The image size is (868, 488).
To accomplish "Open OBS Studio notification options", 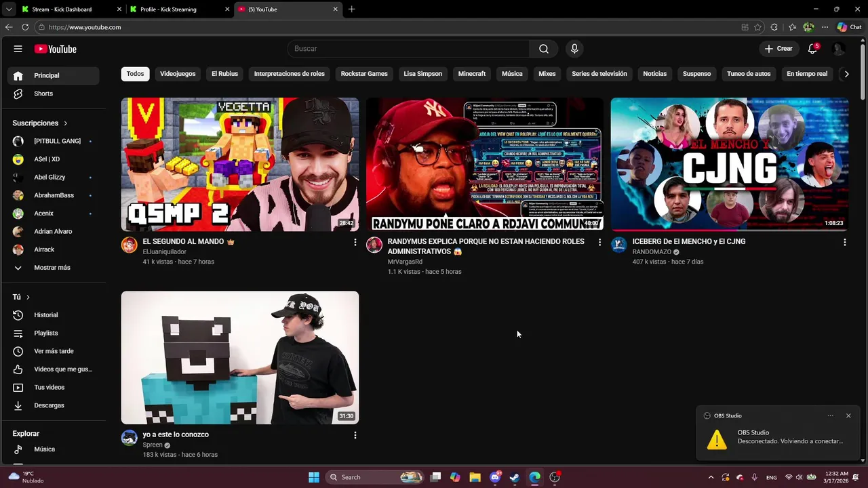I will click(x=830, y=415).
